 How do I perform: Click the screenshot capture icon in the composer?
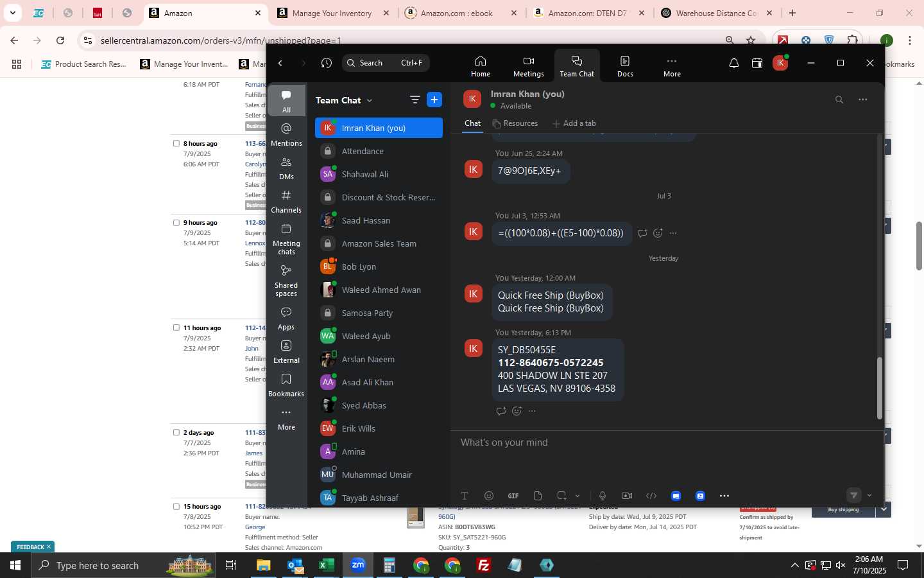[x=562, y=496]
